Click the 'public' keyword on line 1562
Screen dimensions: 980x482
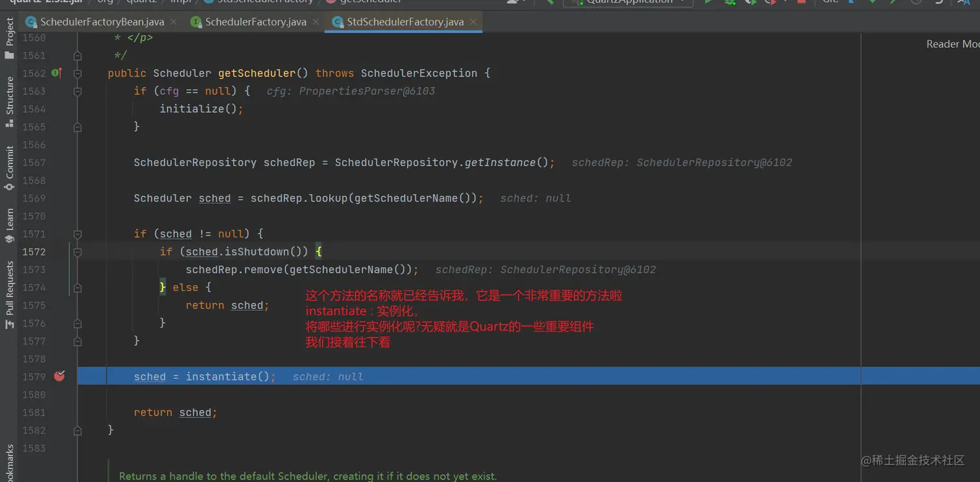click(x=127, y=73)
